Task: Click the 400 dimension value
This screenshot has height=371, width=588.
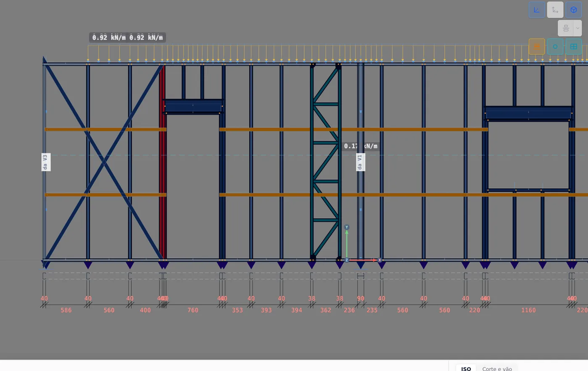Action: coord(145,310)
